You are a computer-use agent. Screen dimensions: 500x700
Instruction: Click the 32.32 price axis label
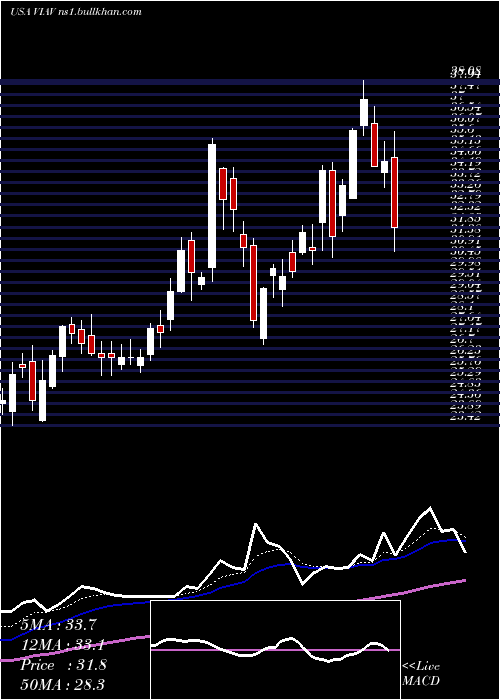coord(465,206)
